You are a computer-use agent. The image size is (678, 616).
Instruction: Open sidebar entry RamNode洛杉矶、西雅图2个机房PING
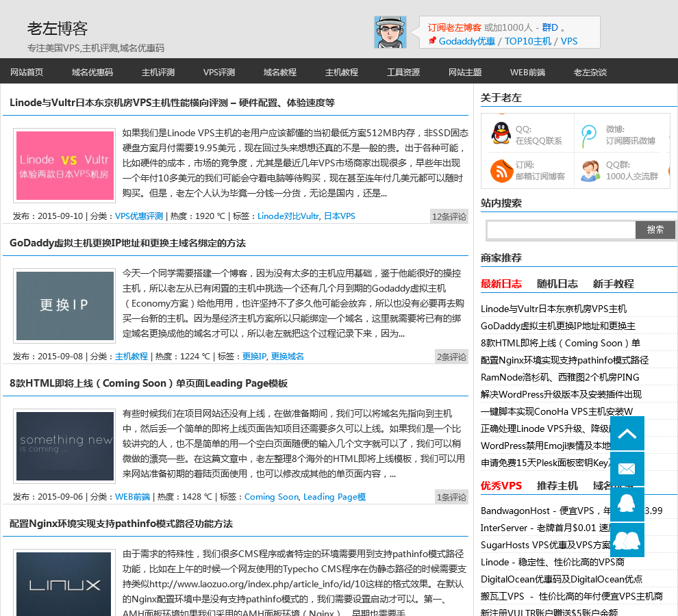pos(560,377)
